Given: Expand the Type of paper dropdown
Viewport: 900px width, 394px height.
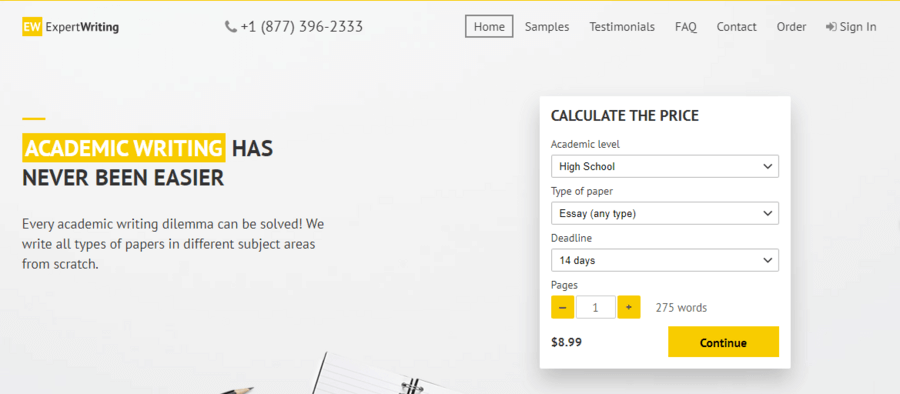Looking at the screenshot, I should [665, 213].
